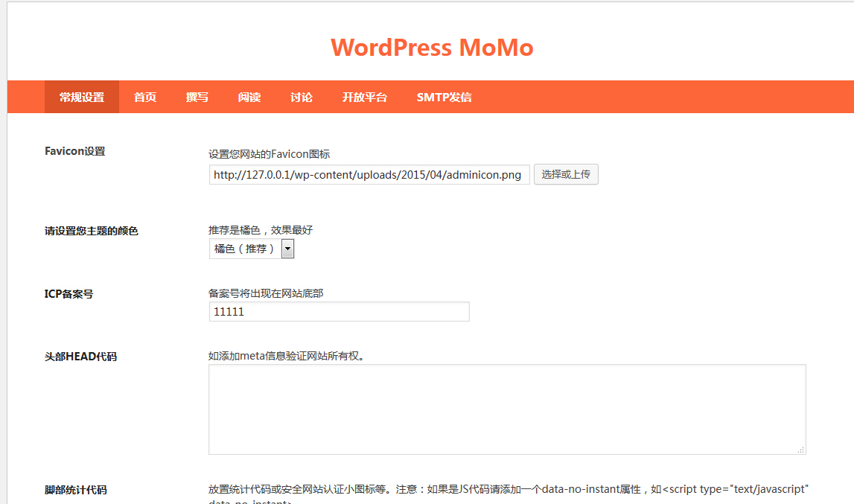Go to the 阅读 tab
This screenshot has width=854, height=504.
coord(249,97)
